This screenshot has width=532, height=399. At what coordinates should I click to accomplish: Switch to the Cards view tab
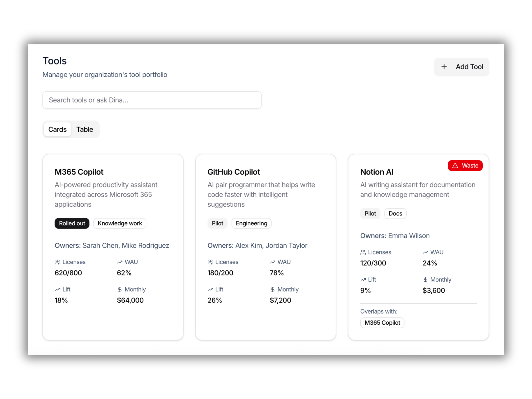(x=57, y=129)
